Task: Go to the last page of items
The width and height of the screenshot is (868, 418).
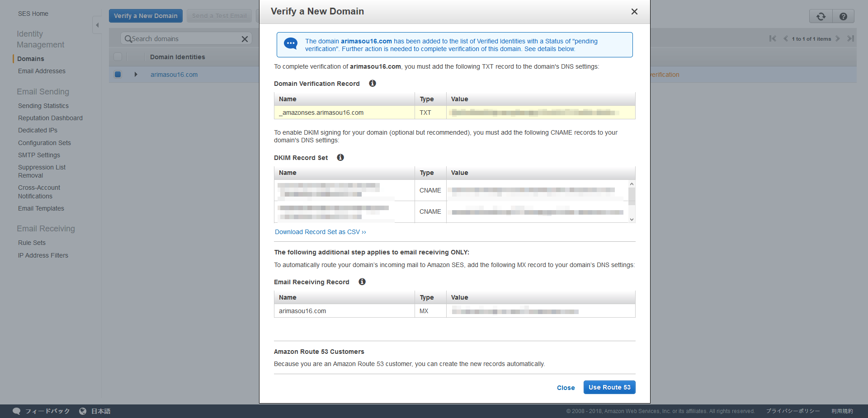Action: coord(850,39)
